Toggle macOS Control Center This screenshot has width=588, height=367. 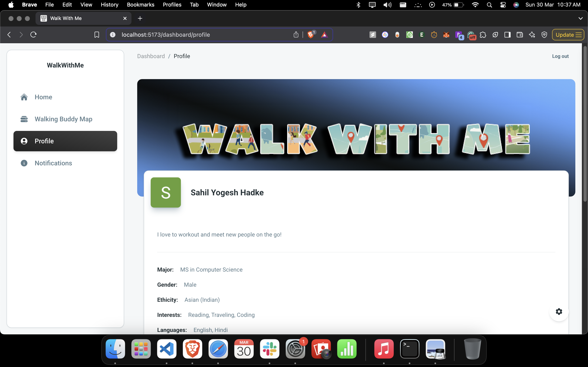pos(503,5)
